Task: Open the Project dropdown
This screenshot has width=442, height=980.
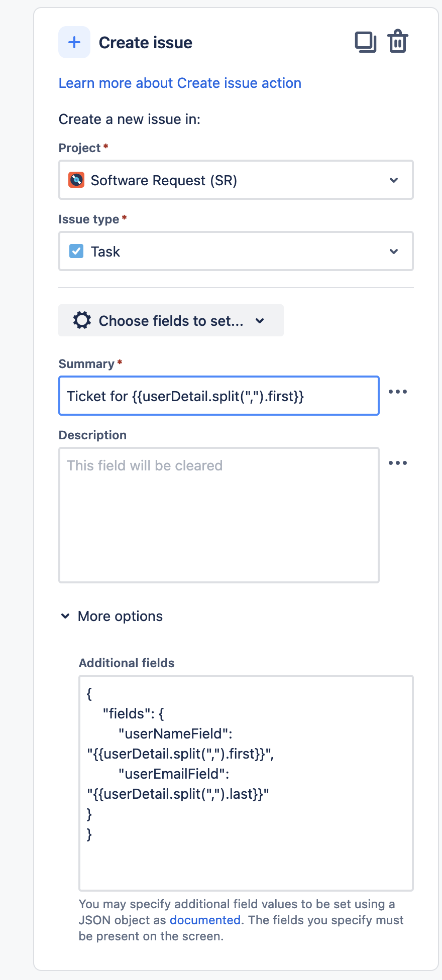Action: coord(394,180)
